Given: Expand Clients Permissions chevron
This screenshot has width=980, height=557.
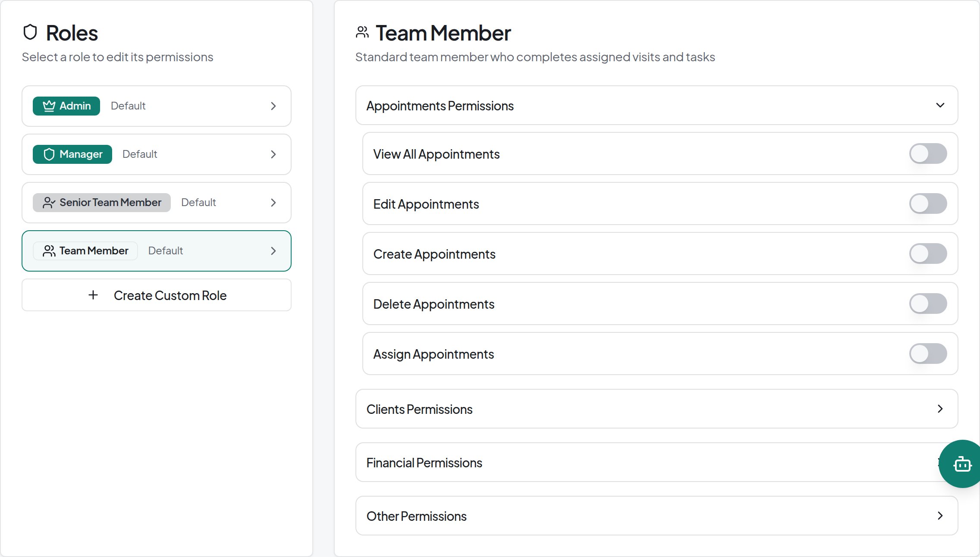Looking at the screenshot, I should click(x=940, y=409).
